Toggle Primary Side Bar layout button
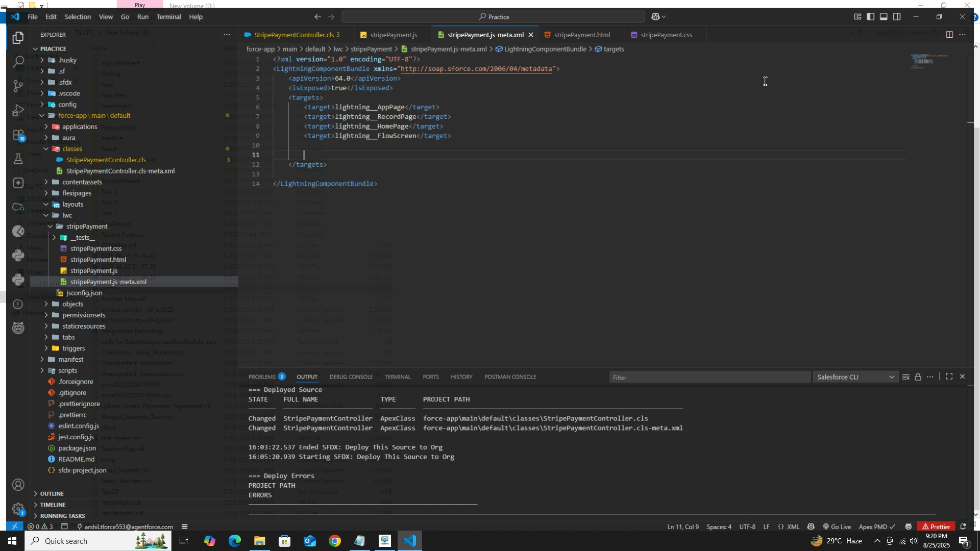Viewport: 980px width, 551px height. (870, 17)
